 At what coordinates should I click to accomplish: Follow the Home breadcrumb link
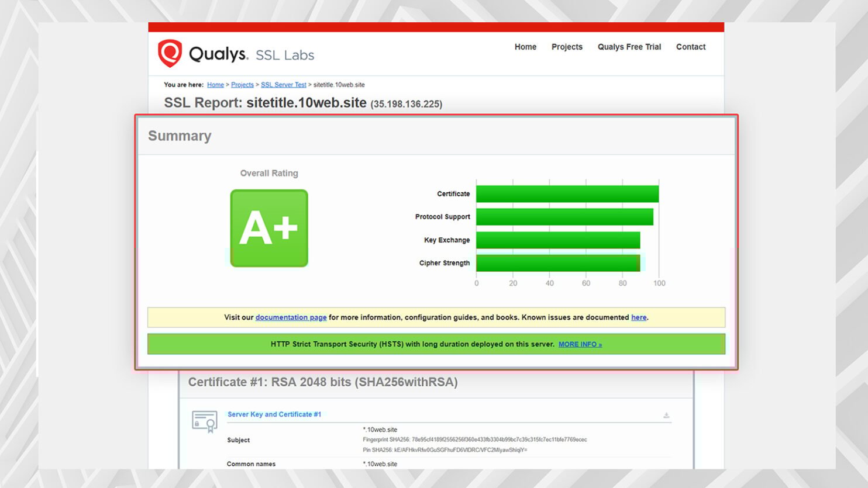[215, 84]
